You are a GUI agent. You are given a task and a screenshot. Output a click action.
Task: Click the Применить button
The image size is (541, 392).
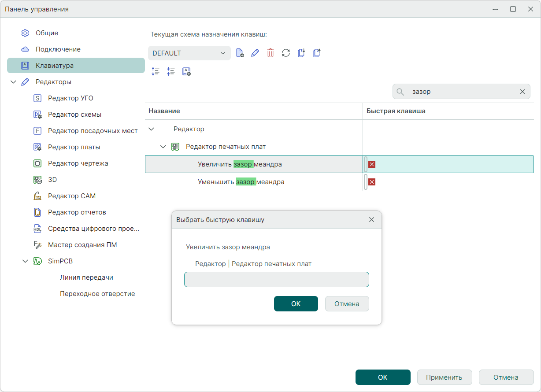444,377
